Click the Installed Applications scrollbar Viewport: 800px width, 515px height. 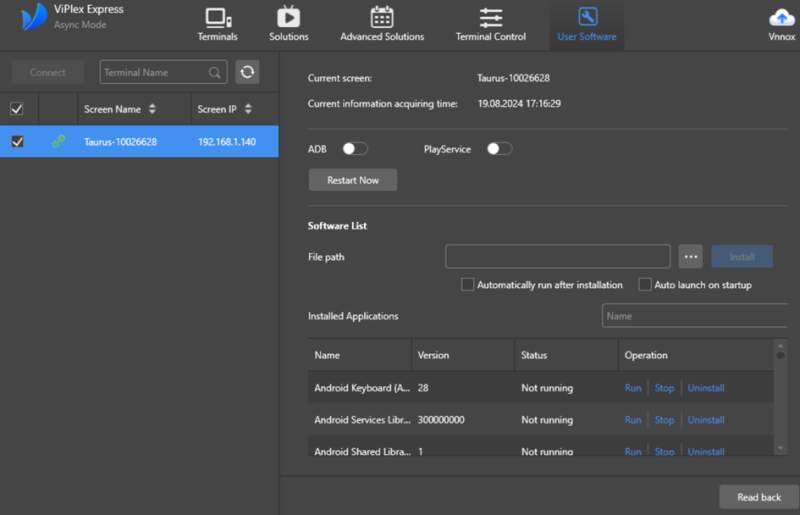coord(780,400)
